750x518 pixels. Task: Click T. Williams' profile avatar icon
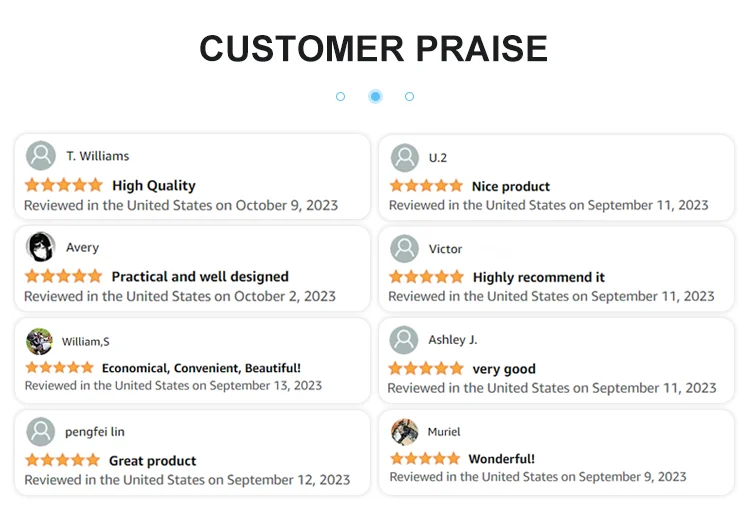coord(41,156)
